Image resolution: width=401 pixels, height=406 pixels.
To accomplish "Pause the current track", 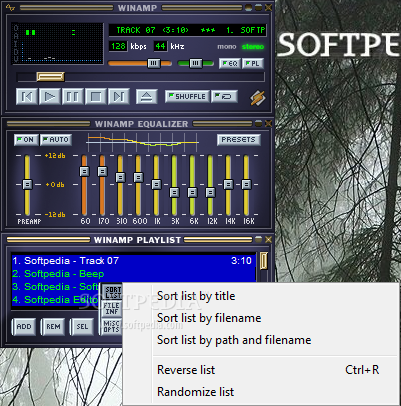I will (x=73, y=97).
